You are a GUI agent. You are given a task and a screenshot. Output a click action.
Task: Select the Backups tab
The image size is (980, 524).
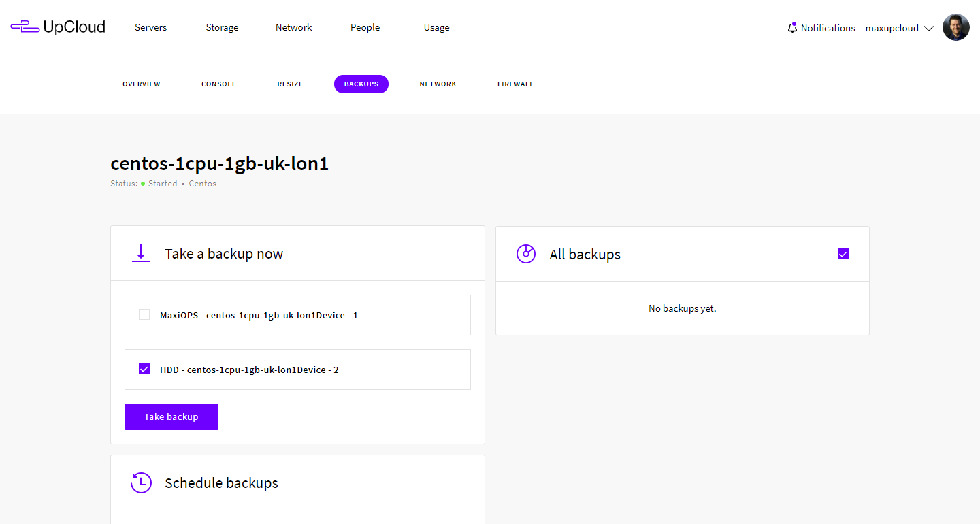click(361, 84)
